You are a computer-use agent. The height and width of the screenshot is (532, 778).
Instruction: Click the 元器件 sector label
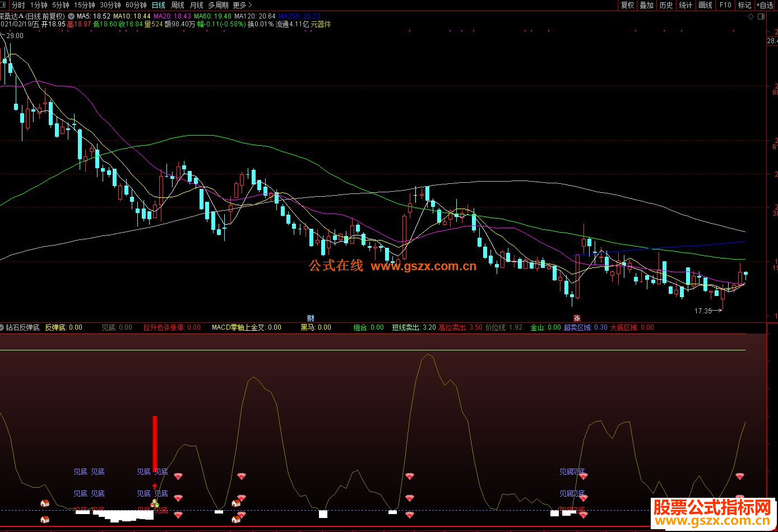(321, 24)
